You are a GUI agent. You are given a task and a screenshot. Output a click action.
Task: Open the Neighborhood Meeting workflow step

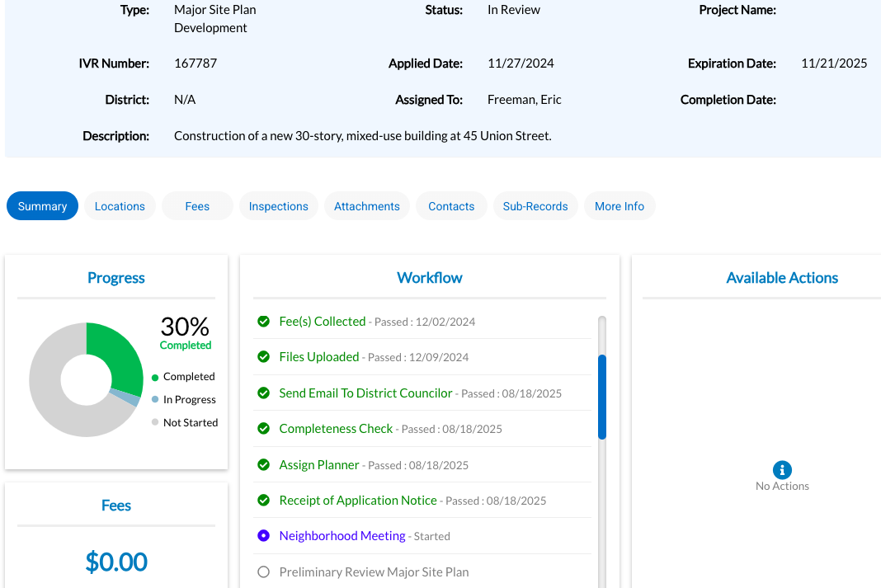[342, 536]
